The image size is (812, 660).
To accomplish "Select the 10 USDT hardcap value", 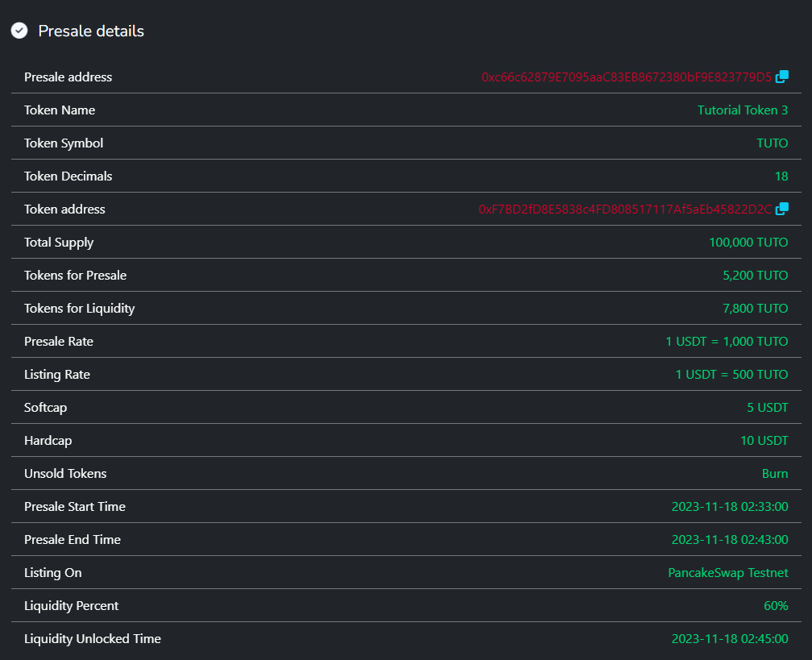I will pos(764,441).
